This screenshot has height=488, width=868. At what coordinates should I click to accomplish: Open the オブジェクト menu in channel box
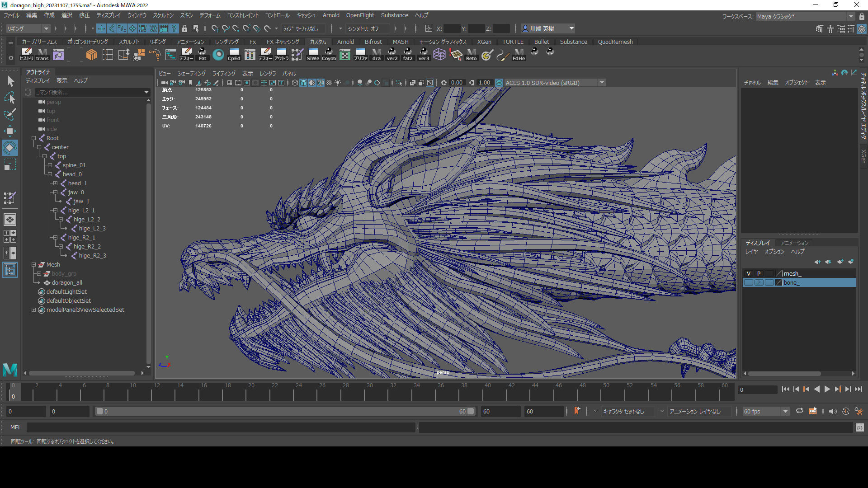coord(796,82)
